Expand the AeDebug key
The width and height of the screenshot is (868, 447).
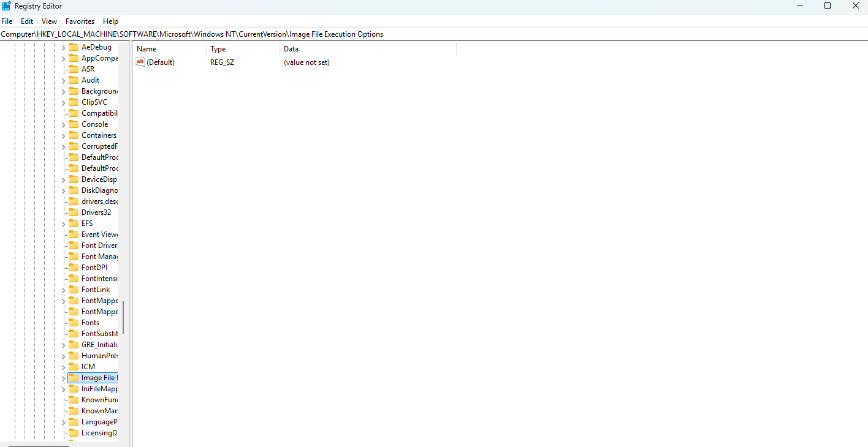[63, 48]
